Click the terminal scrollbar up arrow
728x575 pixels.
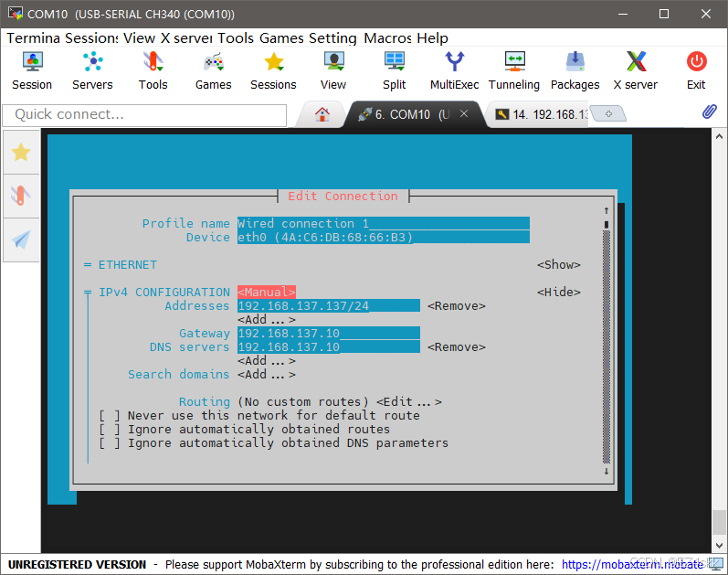click(719, 136)
